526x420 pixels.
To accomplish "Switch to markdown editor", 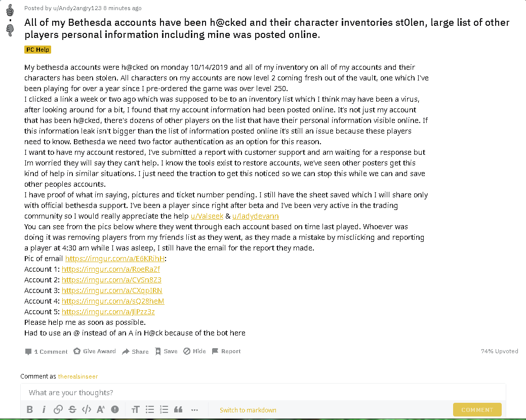I will (248, 410).
